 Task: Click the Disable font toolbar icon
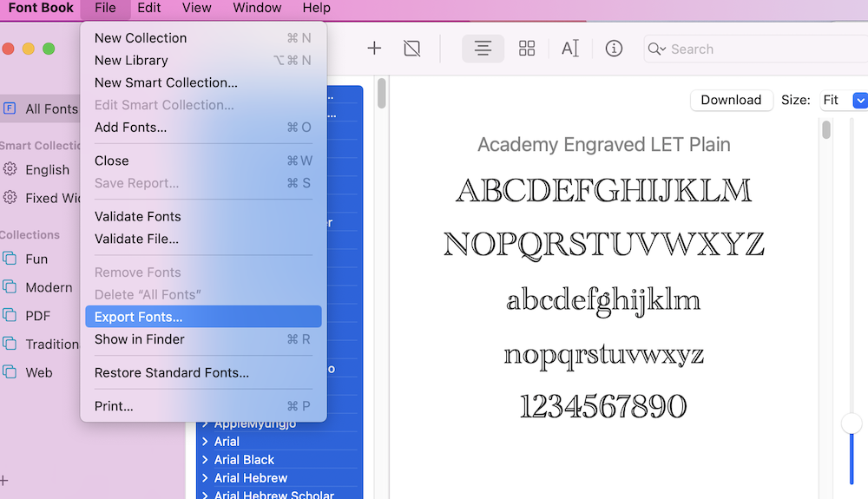point(411,49)
